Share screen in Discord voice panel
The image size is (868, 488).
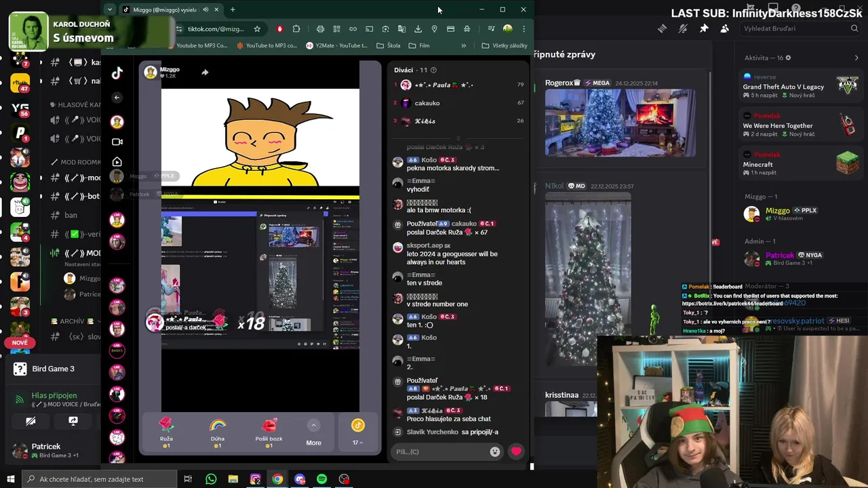pos(73,421)
